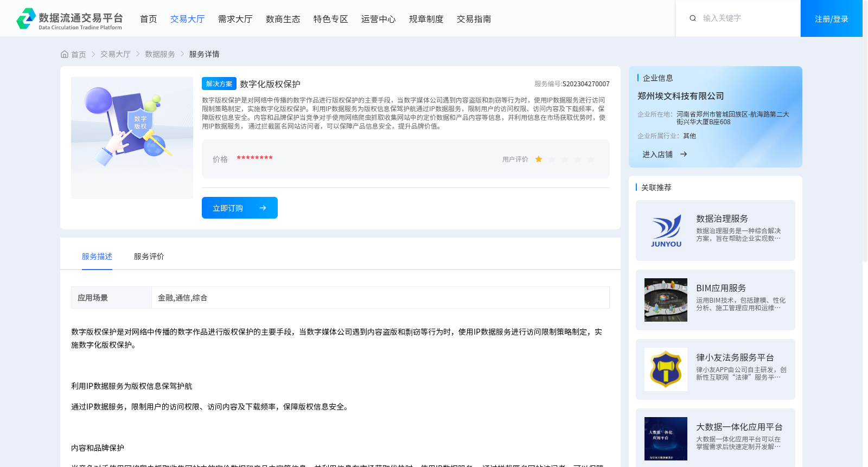Click the 数字版权 product illustration
The width and height of the screenshot is (868, 467).
click(x=132, y=138)
